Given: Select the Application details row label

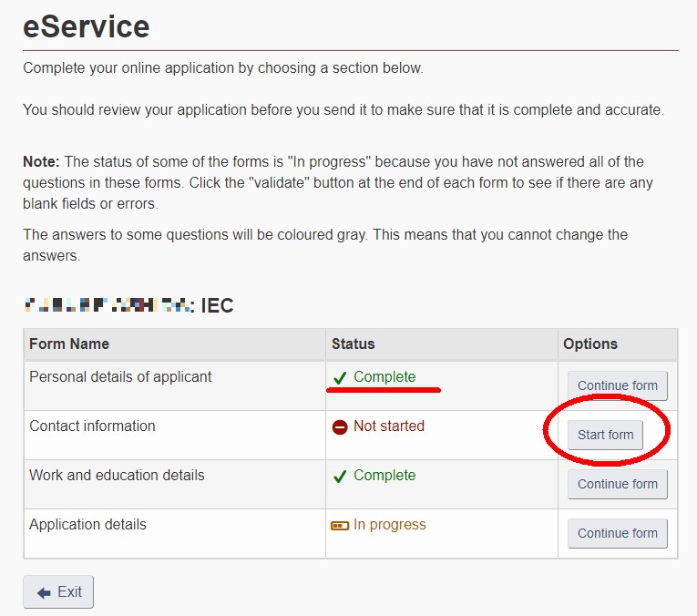Looking at the screenshot, I should (x=88, y=525).
